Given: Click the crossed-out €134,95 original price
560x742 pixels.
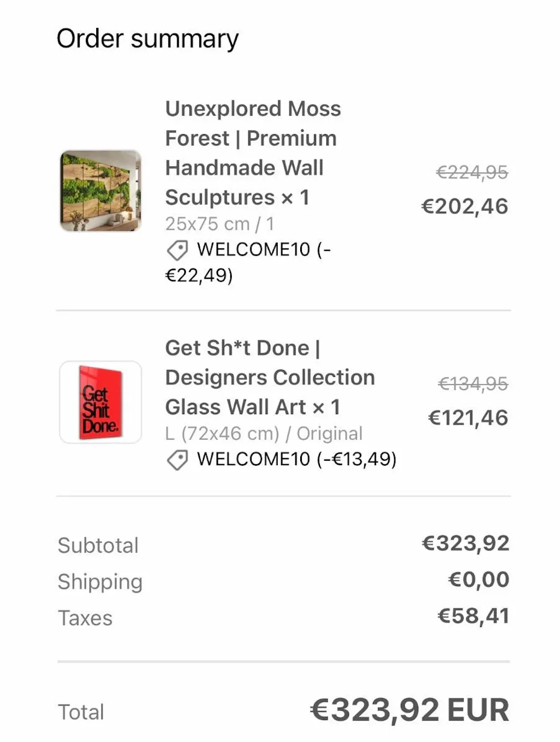Looking at the screenshot, I should [473, 384].
